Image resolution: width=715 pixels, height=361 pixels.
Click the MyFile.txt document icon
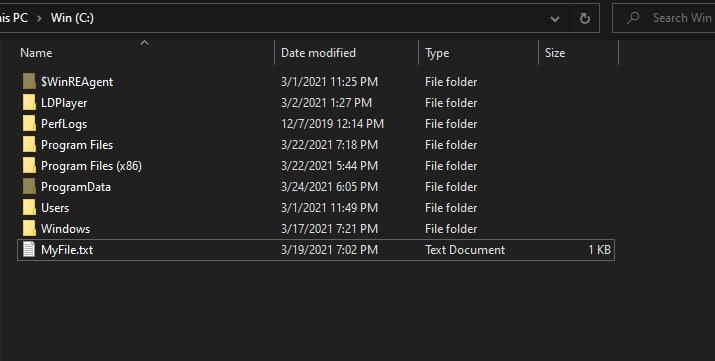(x=29, y=249)
